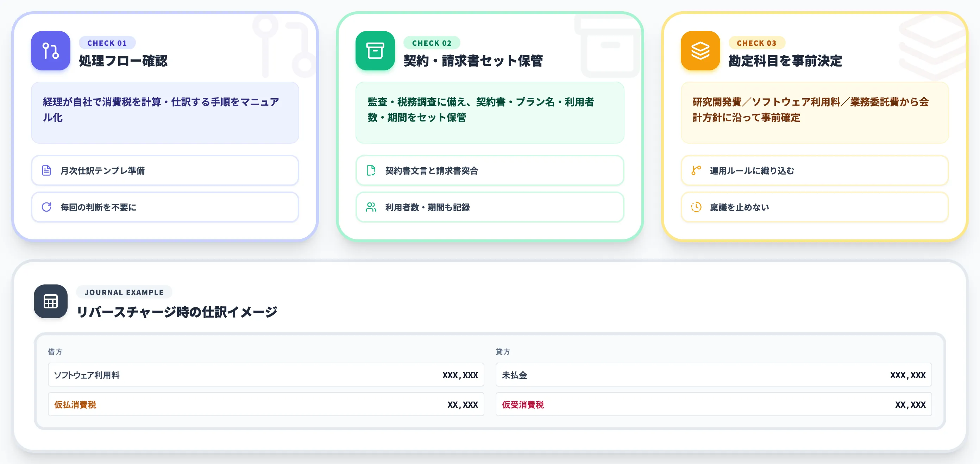Image resolution: width=980 pixels, height=464 pixels.
Task: Click the yellow description box about 研究開発費／ソフトウェア利用料
Action: pos(815,113)
